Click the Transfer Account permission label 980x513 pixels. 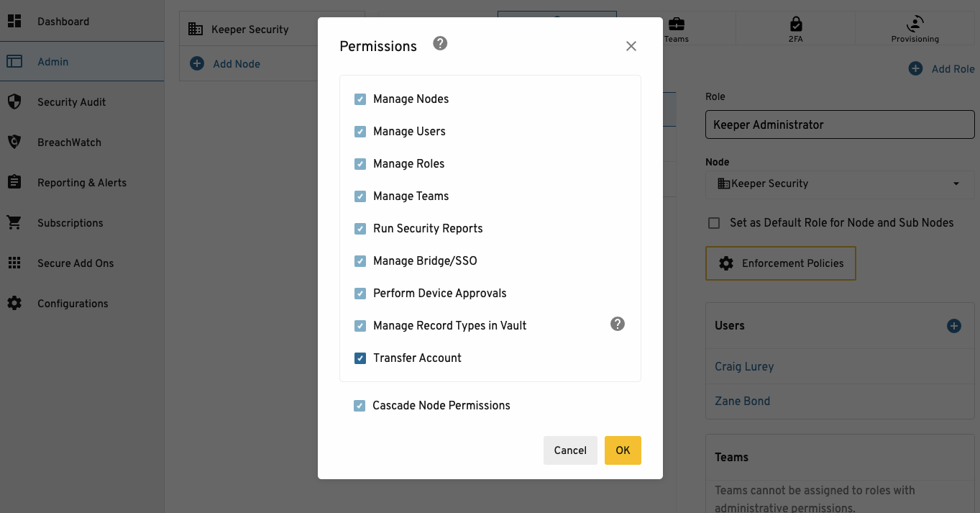(417, 358)
